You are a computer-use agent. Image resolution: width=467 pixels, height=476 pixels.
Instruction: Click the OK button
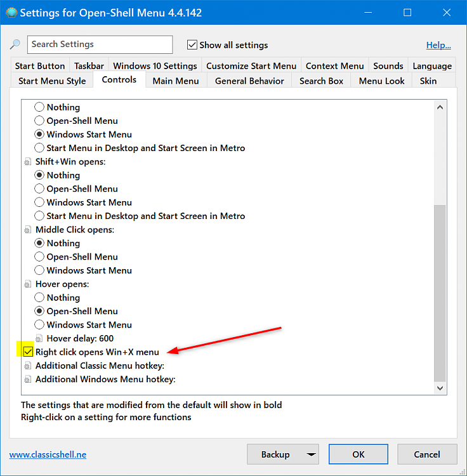(x=358, y=454)
